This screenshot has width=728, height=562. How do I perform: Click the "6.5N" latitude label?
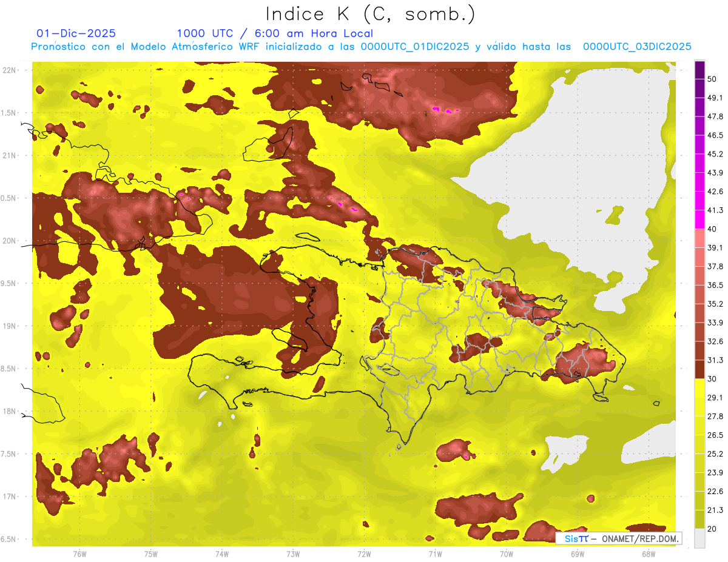point(9,540)
